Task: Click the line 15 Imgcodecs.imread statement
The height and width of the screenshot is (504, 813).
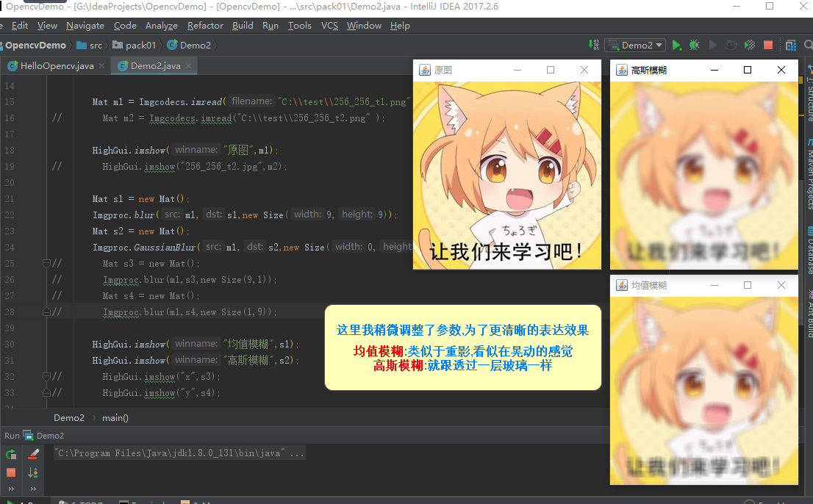Action: coord(251,102)
